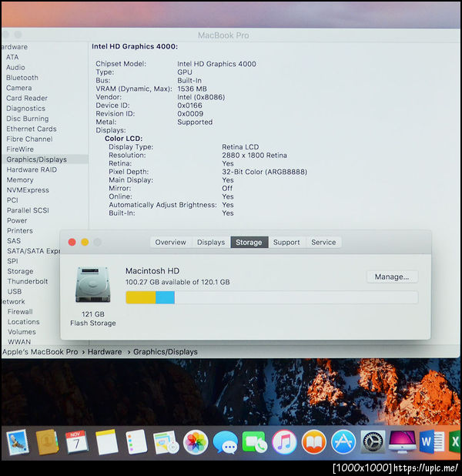The width and height of the screenshot is (462, 476).
Task: Select Audio in the sidebar
Action: 15,67
